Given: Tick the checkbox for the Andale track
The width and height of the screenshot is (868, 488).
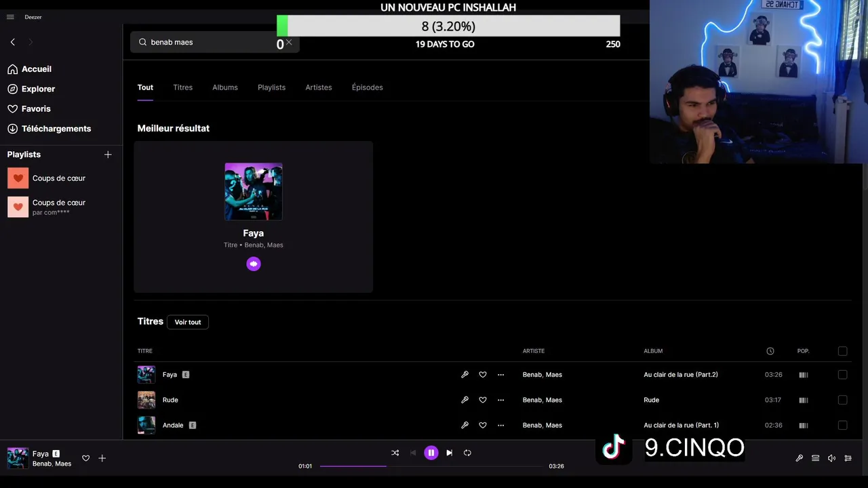Looking at the screenshot, I should 842,426.
